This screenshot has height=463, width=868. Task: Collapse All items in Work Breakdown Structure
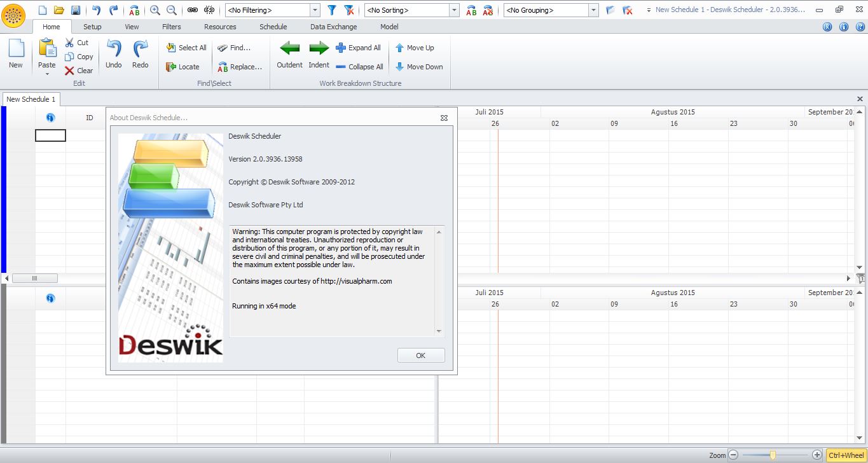click(359, 66)
